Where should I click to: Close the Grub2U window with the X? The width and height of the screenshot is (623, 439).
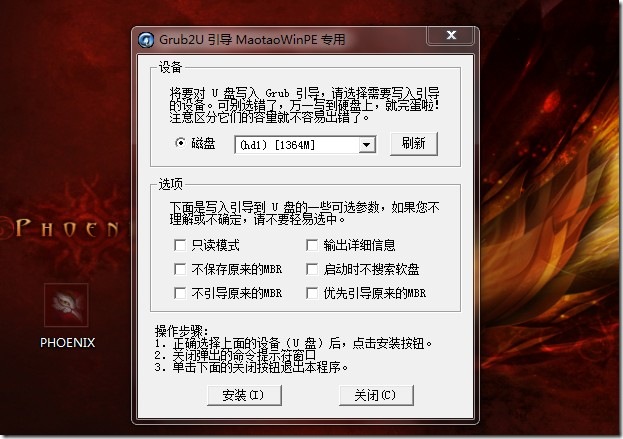(x=451, y=35)
